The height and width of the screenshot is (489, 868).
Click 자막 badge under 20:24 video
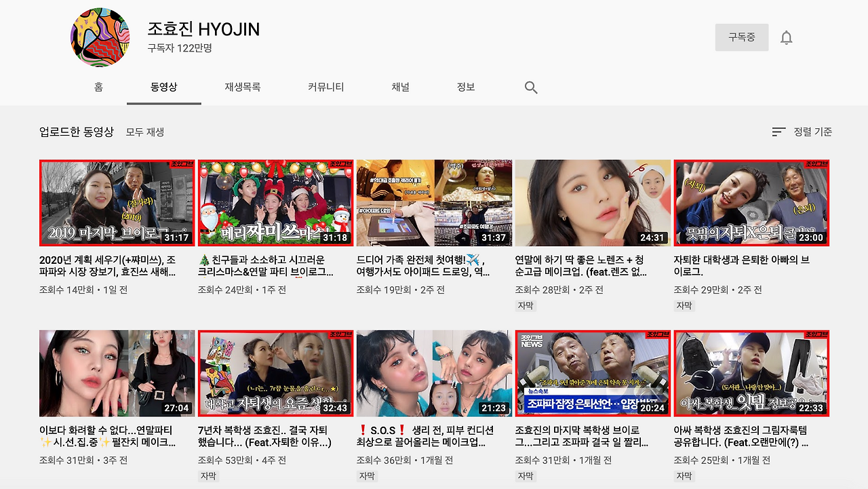(x=526, y=476)
